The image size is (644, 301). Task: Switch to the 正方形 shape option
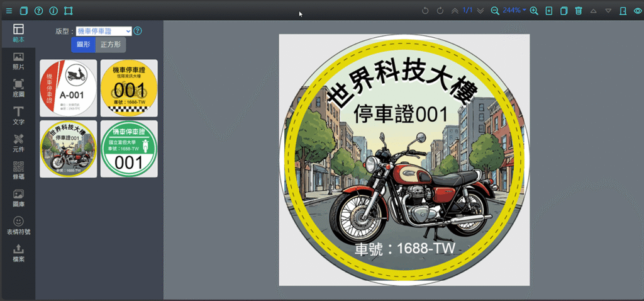point(111,45)
